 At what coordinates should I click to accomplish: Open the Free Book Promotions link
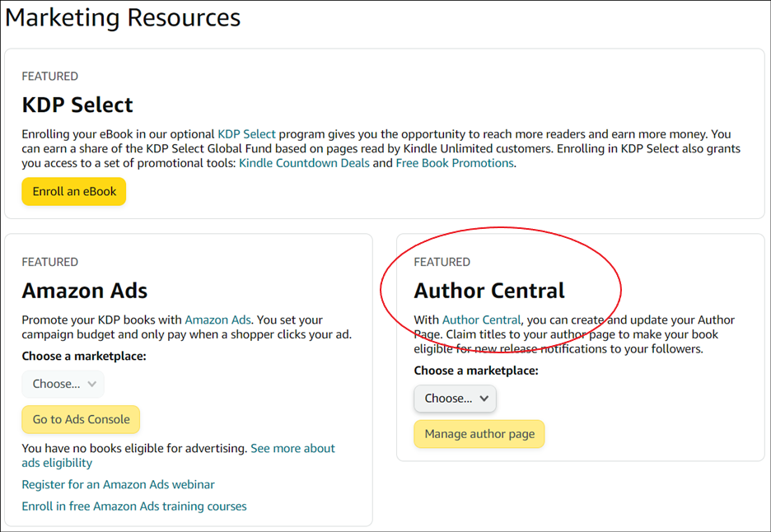point(454,163)
